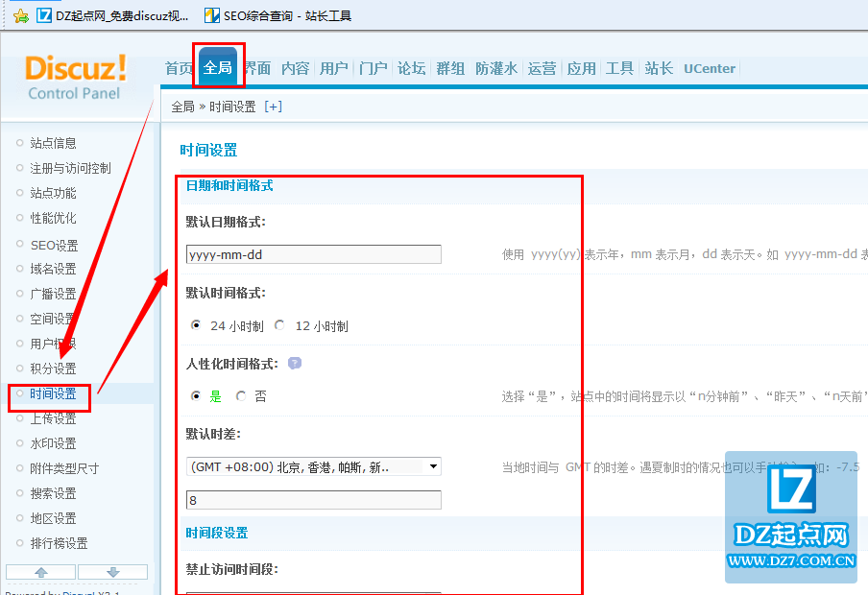Select 是 for 人性化时间格式
Viewport: 868px width, 595px height.
click(x=197, y=395)
